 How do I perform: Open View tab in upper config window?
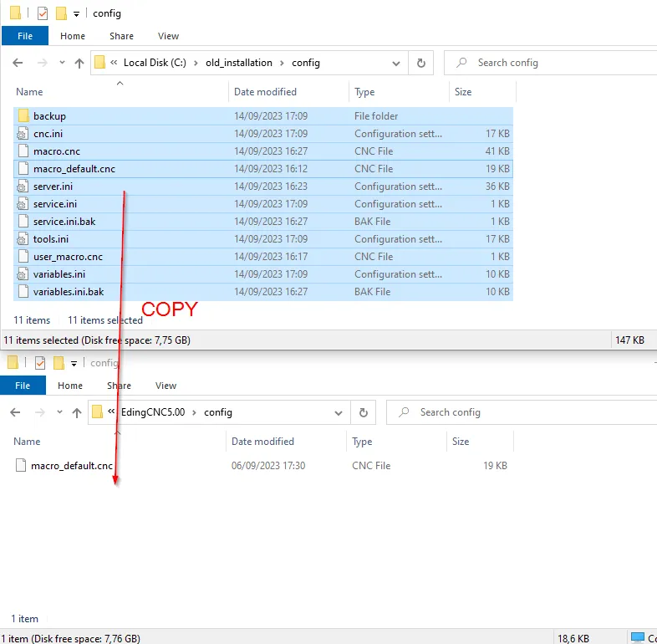(x=169, y=36)
